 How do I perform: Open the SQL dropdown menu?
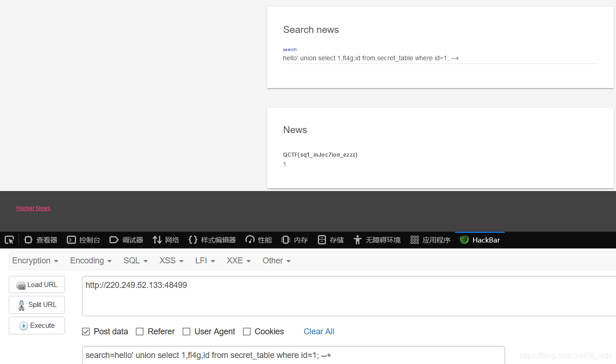pos(135,261)
